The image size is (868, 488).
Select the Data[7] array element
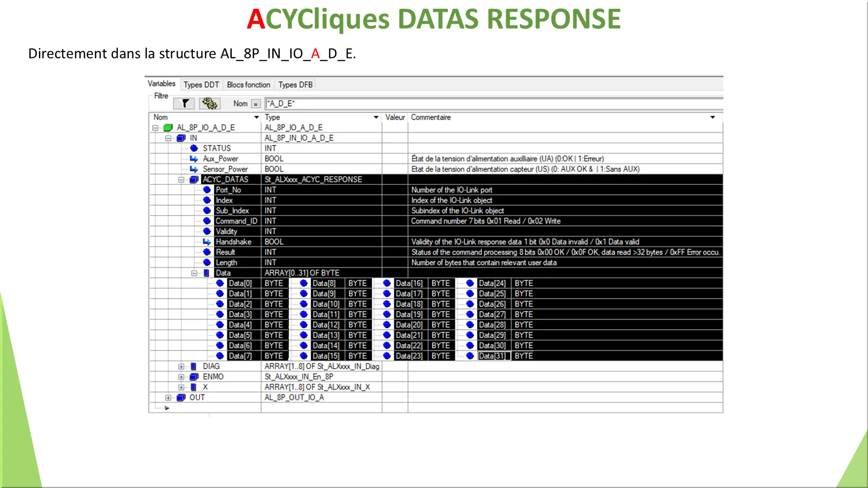[x=240, y=356]
